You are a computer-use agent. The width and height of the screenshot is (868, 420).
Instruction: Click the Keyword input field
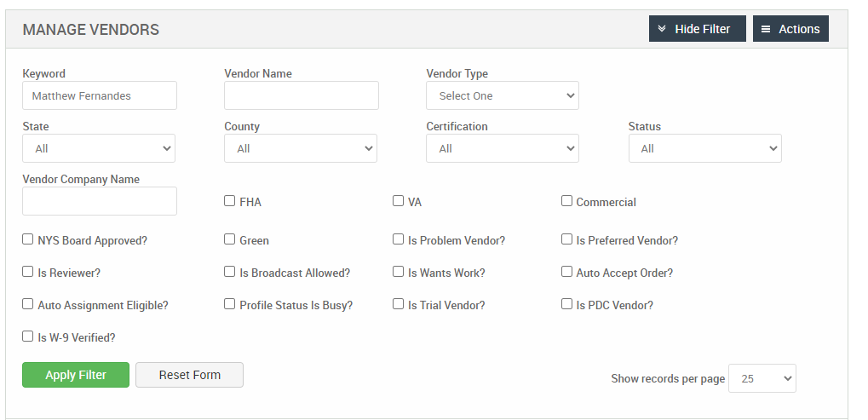pyautogui.click(x=100, y=95)
